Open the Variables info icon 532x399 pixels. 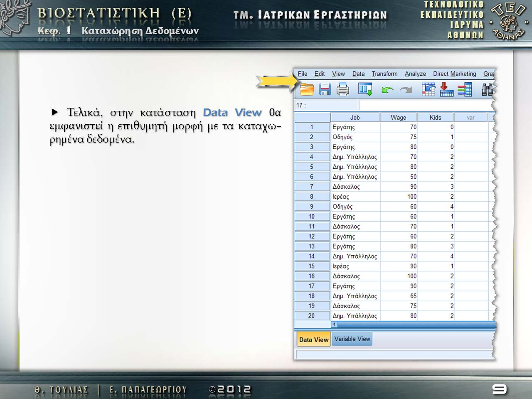[465, 89]
